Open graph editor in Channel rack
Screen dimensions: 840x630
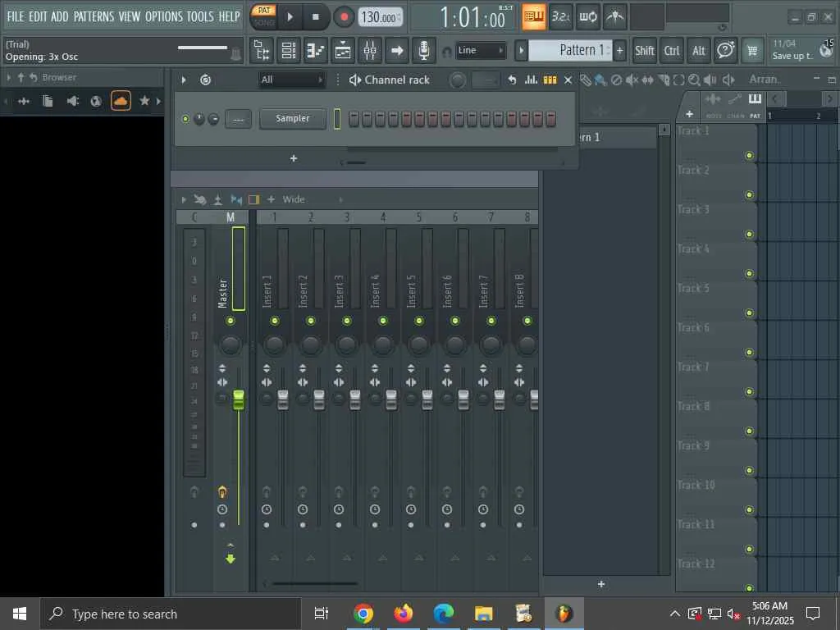pos(531,80)
